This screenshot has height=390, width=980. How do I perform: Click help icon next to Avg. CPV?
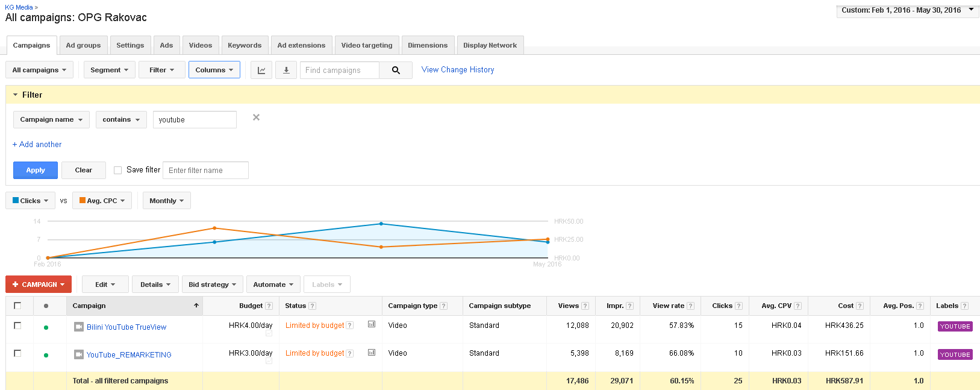click(797, 306)
